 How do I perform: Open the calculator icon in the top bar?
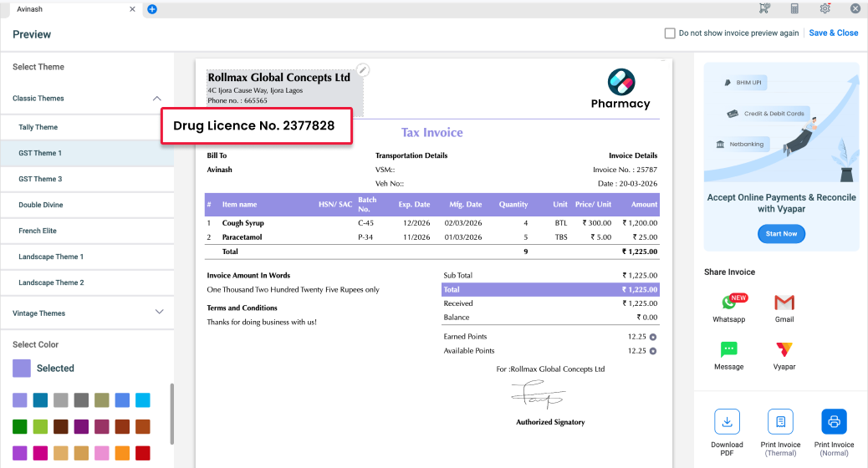[x=794, y=8]
